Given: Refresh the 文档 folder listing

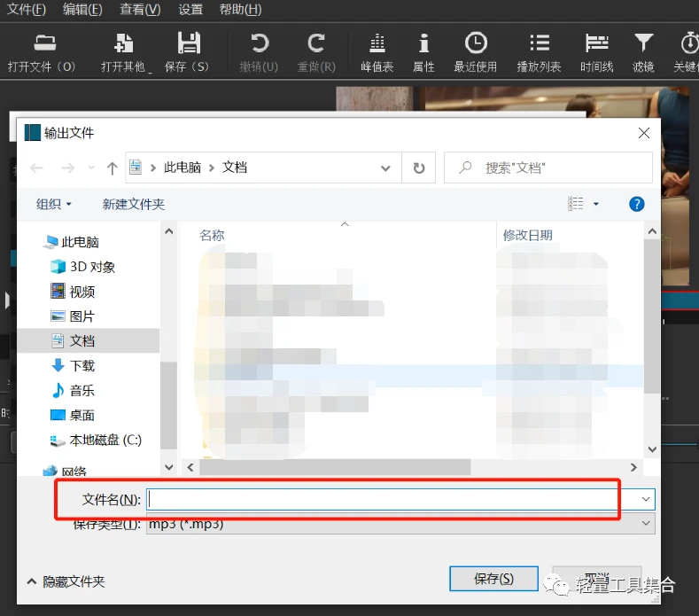Looking at the screenshot, I should 418,168.
